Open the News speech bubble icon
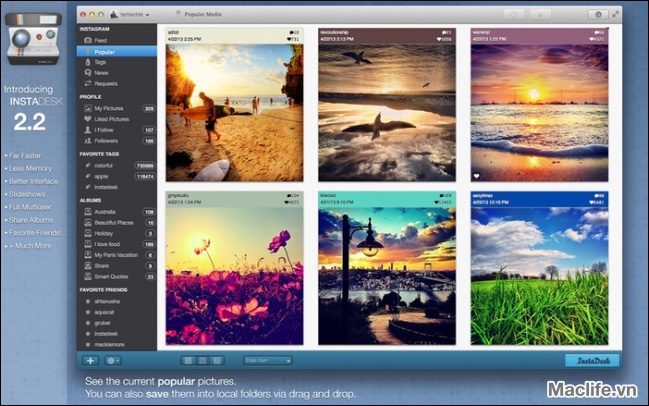 (x=87, y=73)
